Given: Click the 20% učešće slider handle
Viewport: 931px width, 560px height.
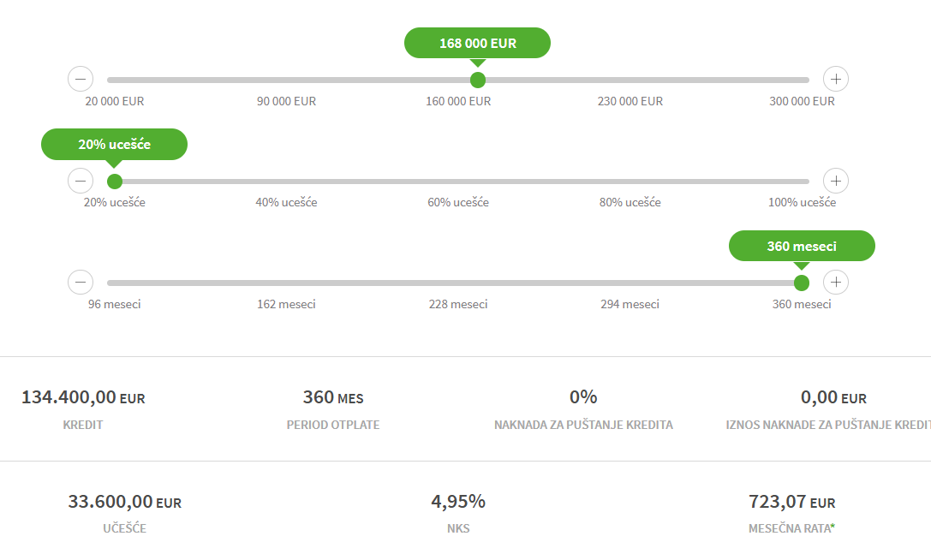Looking at the screenshot, I should tap(115, 181).
